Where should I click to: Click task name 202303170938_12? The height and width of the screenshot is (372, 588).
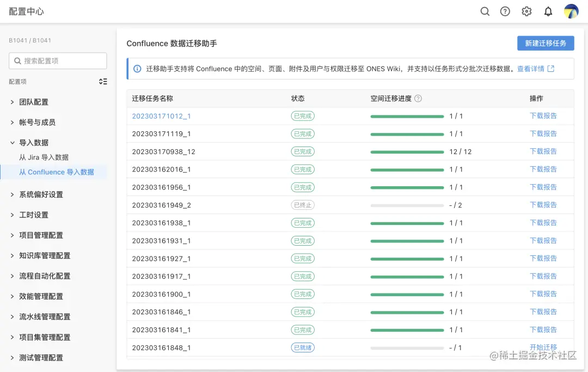[x=163, y=152]
